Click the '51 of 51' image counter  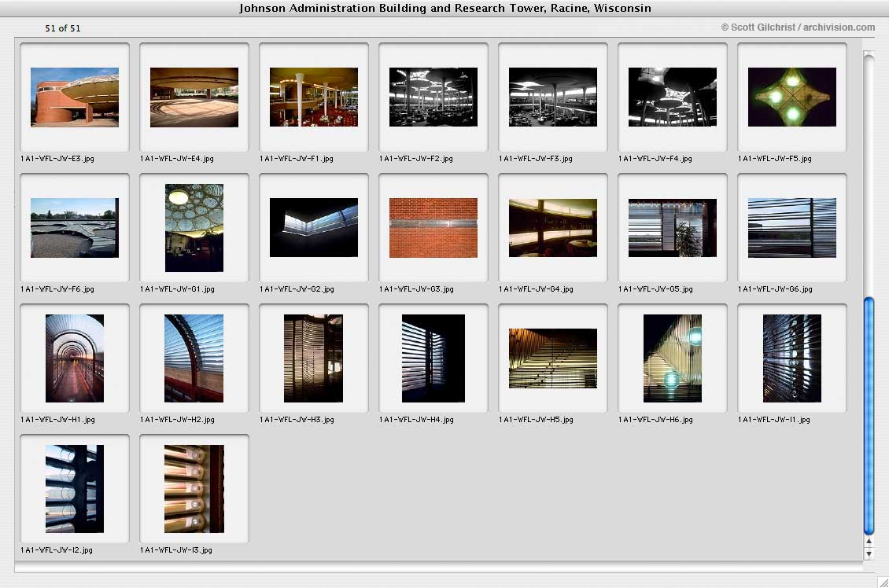click(63, 28)
